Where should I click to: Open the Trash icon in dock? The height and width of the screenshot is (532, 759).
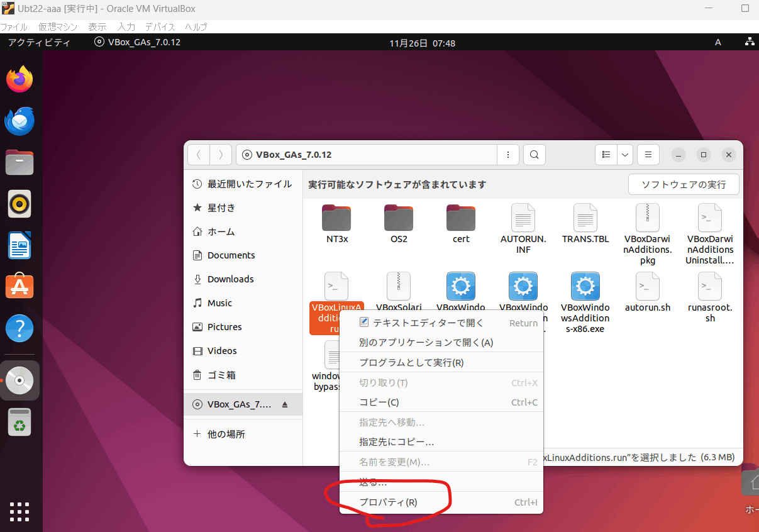tap(19, 422)
